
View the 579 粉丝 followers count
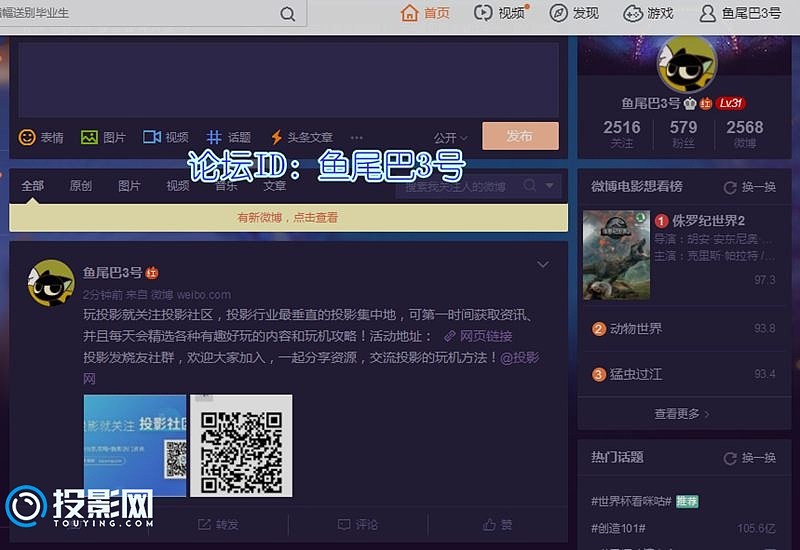click(x=683, y=134)
